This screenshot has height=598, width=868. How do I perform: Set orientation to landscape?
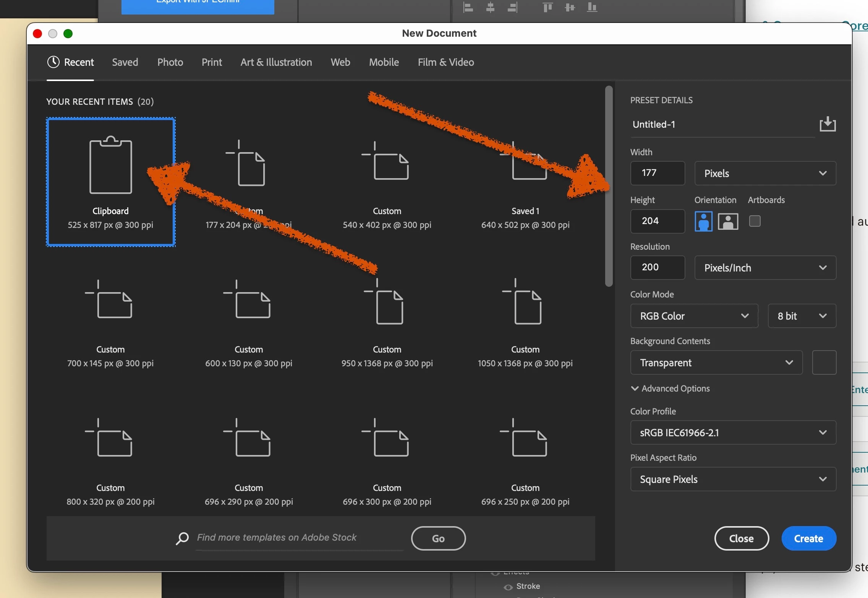pyautogui.click(x=728, y=221)
